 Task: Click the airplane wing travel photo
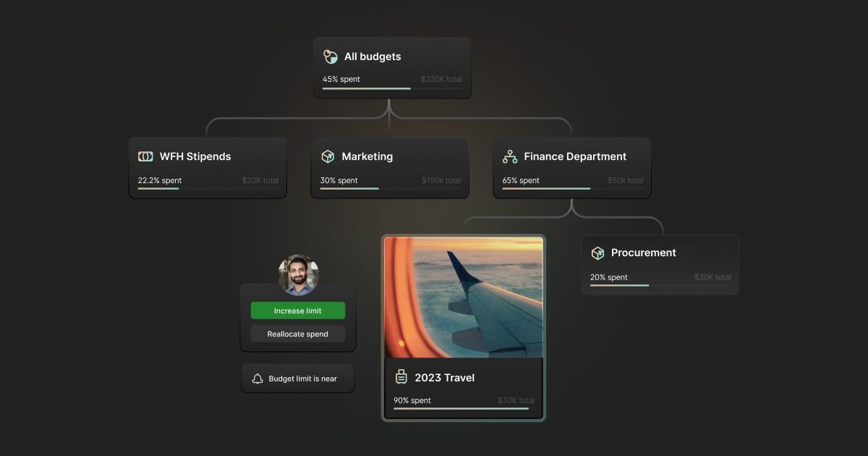click(x=463, y=297)
